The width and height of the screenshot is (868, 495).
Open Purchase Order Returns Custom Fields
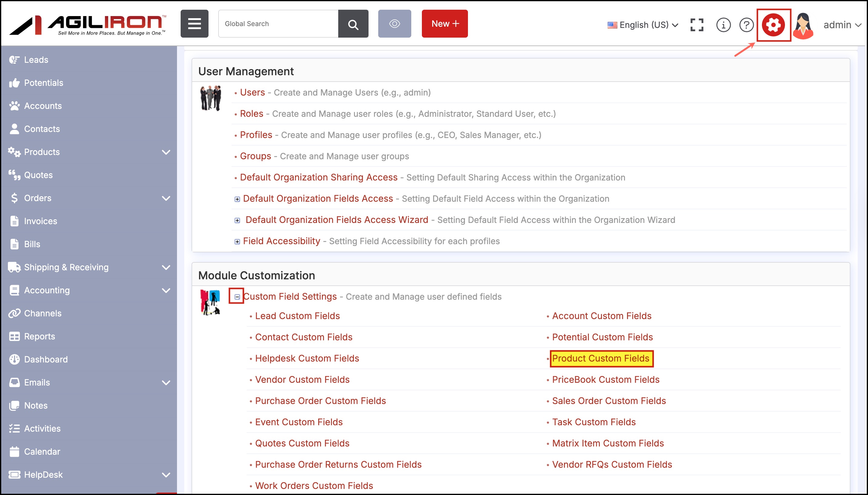[x=338, y=465]
